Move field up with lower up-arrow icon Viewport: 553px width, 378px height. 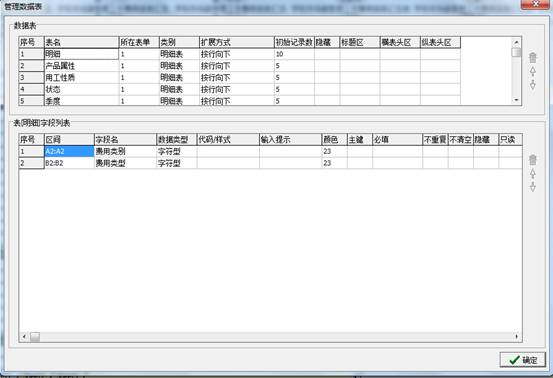533,173
